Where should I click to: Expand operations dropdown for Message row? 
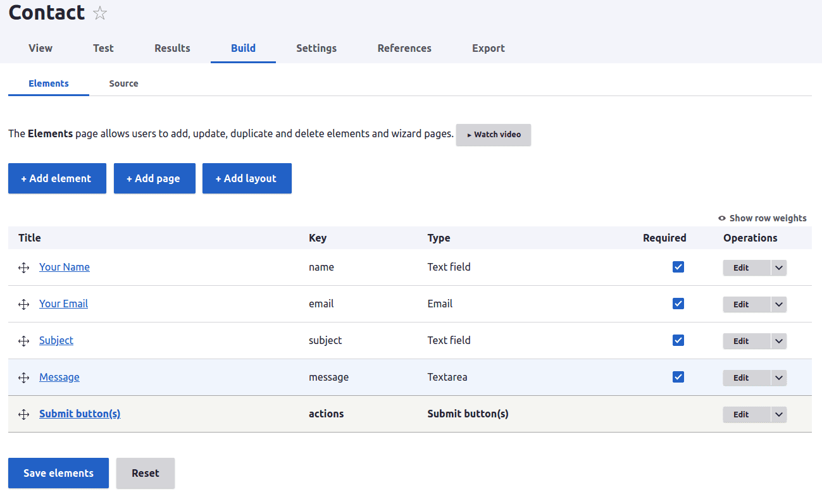click(779, 378)
